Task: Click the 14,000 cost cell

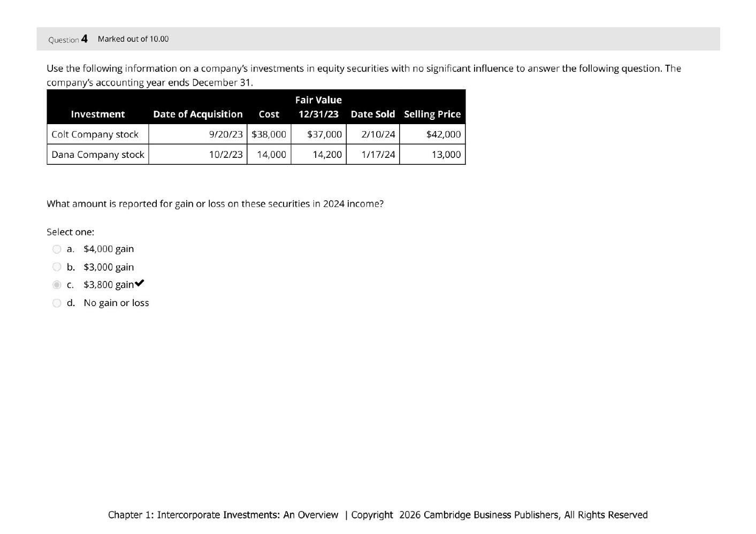Action: point(269,155)
